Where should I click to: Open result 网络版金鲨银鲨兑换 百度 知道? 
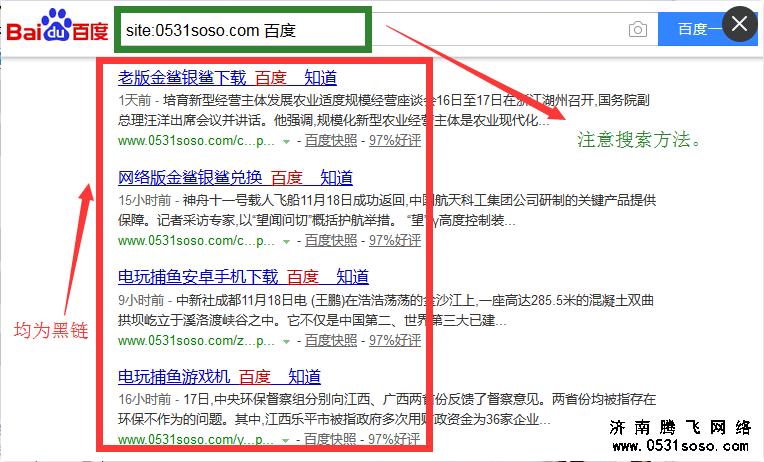point(235,178)
